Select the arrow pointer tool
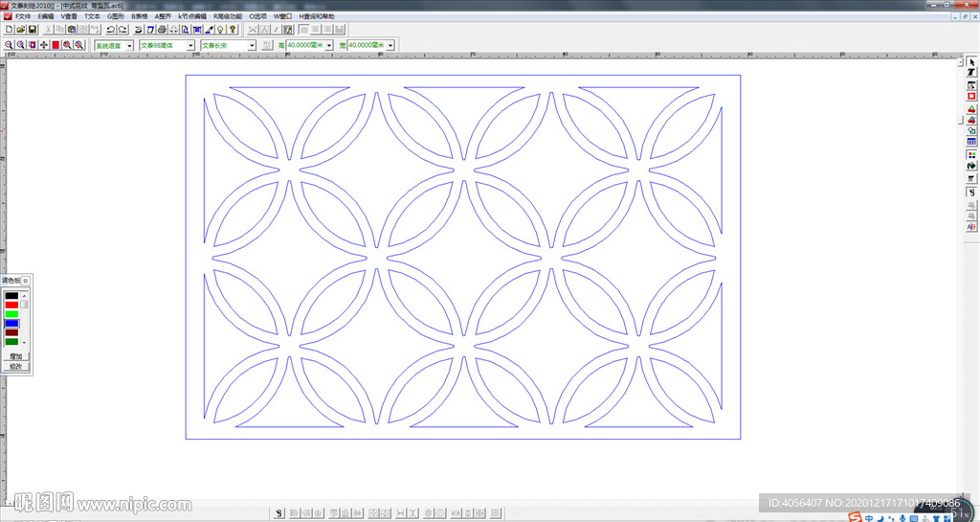 [x=971, y=62]
